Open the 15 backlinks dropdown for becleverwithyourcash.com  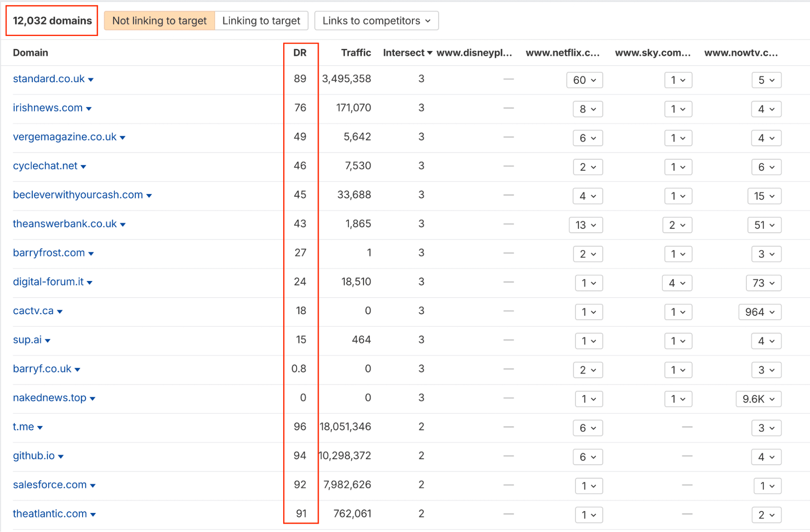[764, 196]
